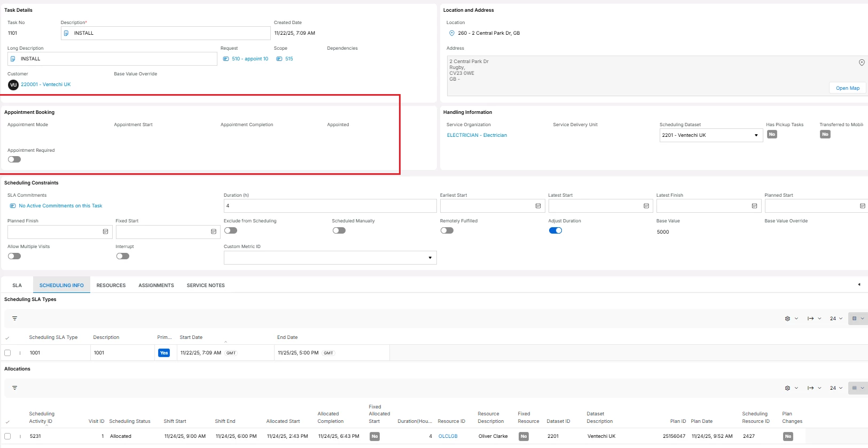The image size is (868, 448).
Task: Open the Service Notes tab
Action: point(206,285)
